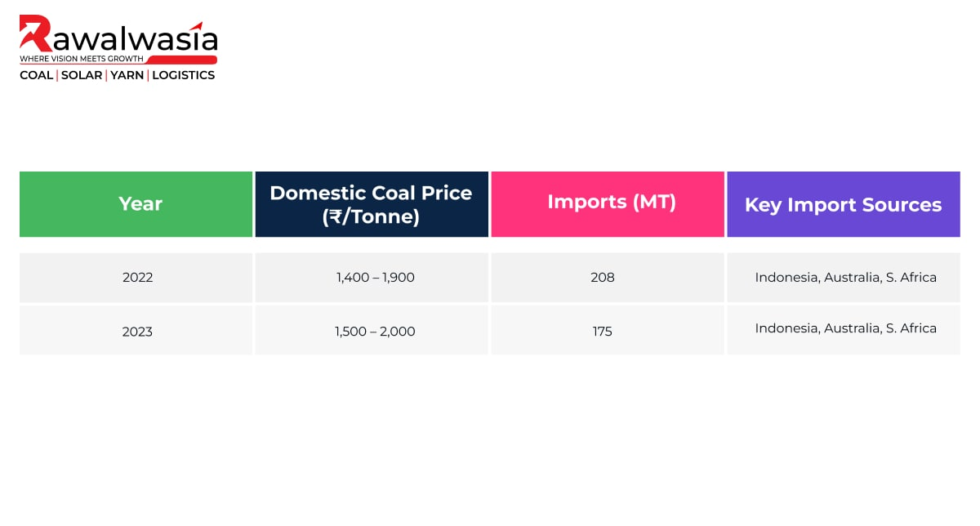Select the 208 imports value cell
Viewport: 980px width, 526px height.
(x=608, y=278)
